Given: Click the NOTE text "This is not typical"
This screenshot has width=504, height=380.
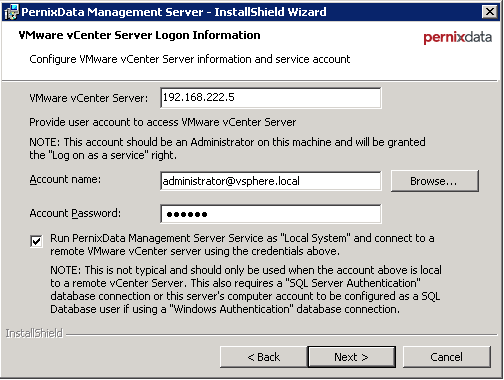Looking at the screenshot, I should point(246,290).
